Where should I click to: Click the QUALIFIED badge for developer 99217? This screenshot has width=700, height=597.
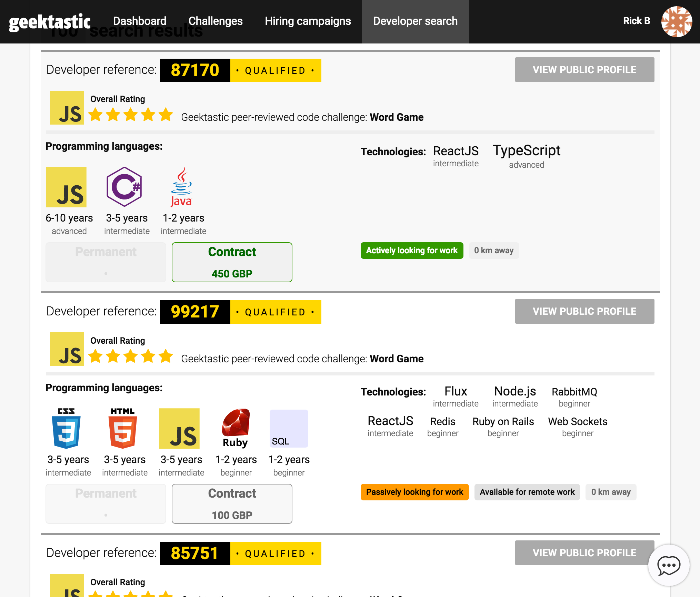tap(276, 312)
